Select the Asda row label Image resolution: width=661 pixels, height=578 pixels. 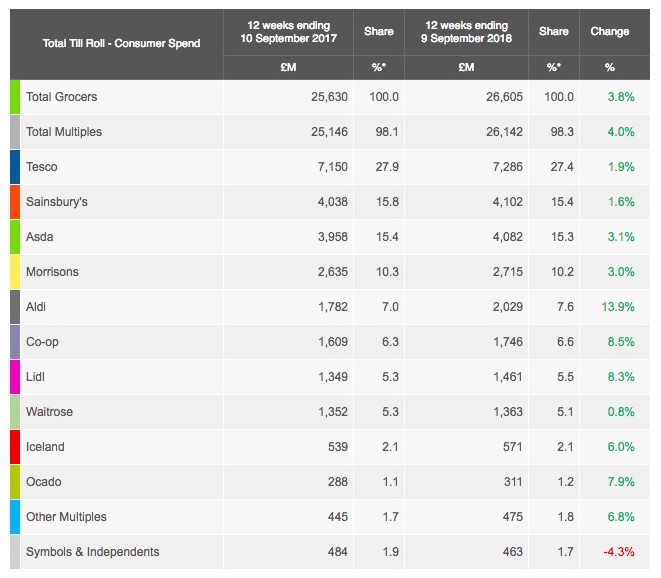click(40, 237)
